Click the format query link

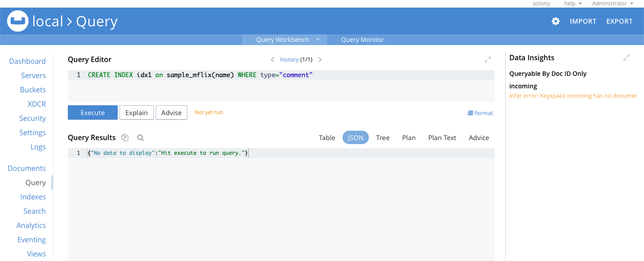pyautogui.click(x=480, y=113)
